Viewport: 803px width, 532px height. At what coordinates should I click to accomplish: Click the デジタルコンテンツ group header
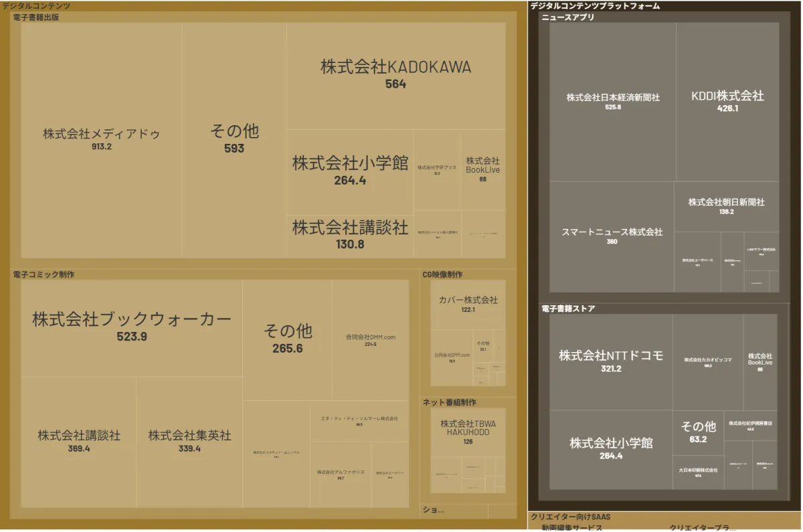(36, 6)
